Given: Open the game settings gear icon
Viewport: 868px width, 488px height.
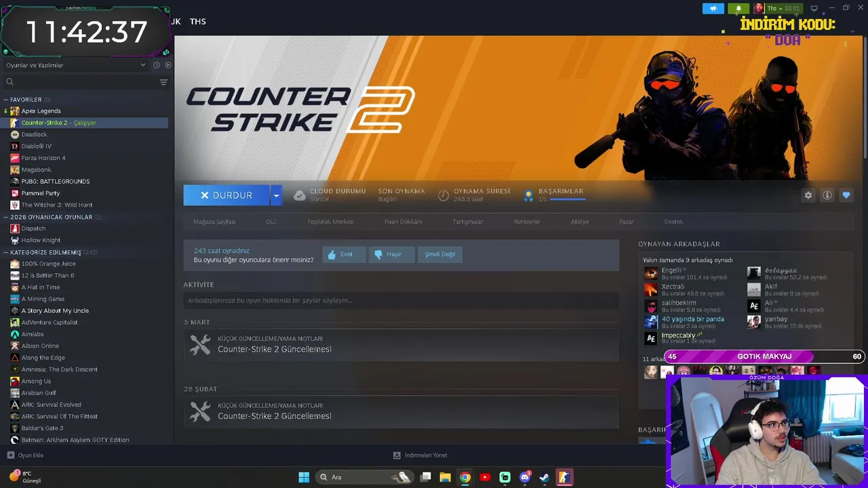Looking at the screenshot, I should [808, 195].
